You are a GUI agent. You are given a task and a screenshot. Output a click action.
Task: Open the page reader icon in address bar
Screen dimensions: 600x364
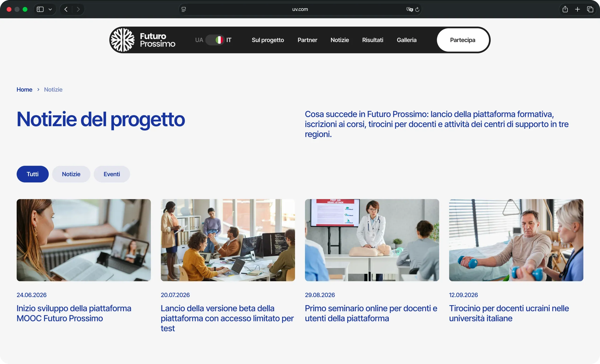[x=184, y=9]
